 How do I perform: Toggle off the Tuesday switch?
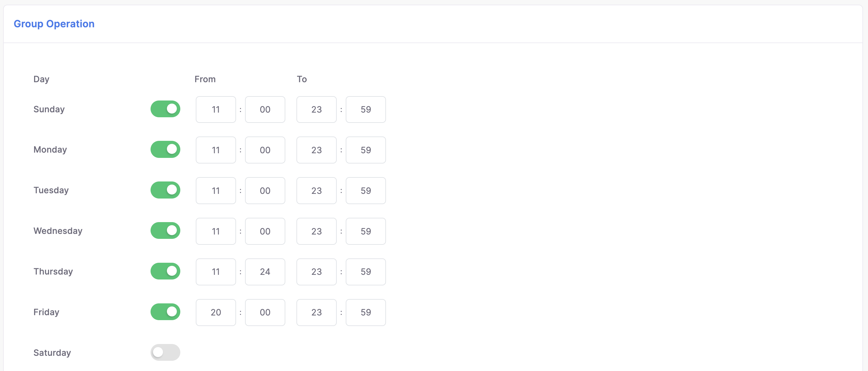pos(165,190)
